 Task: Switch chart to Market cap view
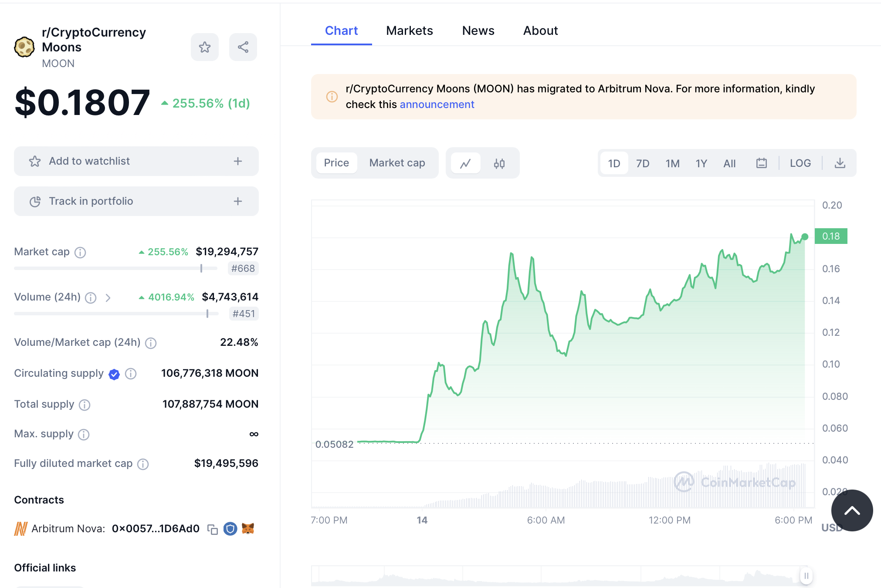[397, 163]
